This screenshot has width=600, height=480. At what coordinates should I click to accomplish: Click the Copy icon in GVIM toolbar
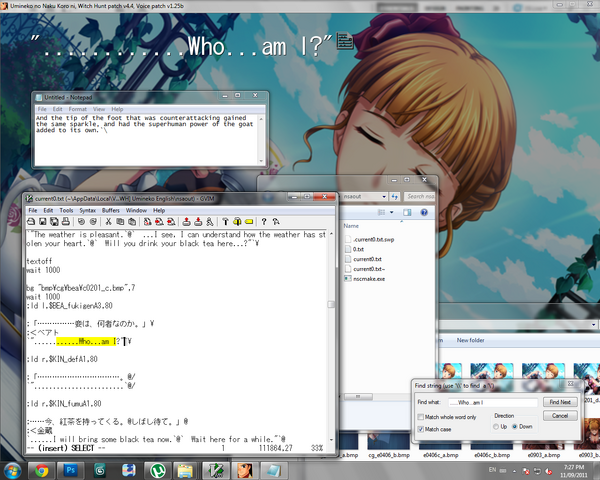pos(120,221)
